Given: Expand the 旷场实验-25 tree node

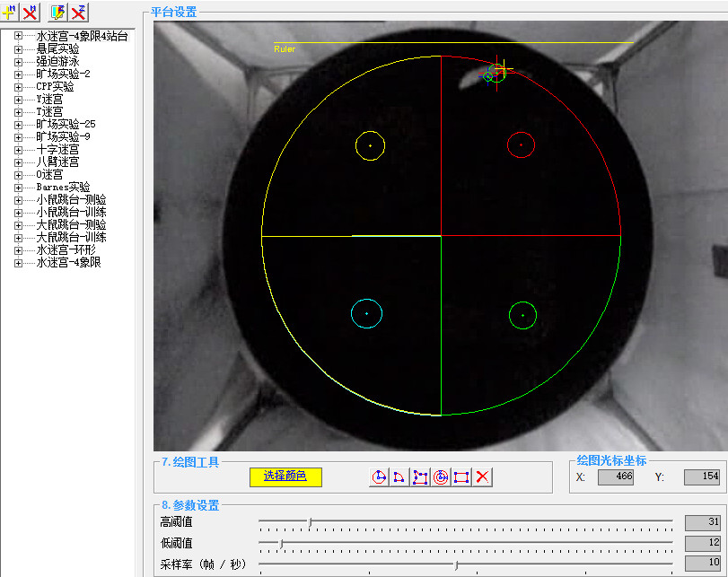Looking at the screenshot, I should click(18, 124).
